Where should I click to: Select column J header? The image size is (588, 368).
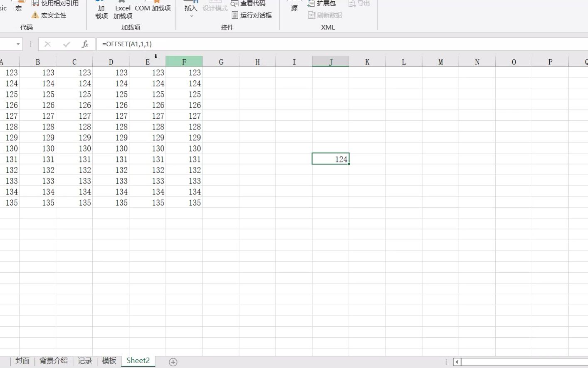(x=331, y=62)
